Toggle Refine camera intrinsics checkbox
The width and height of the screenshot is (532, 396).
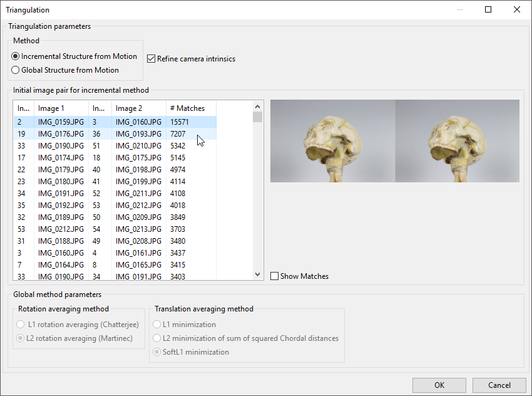tap(151, 59)
